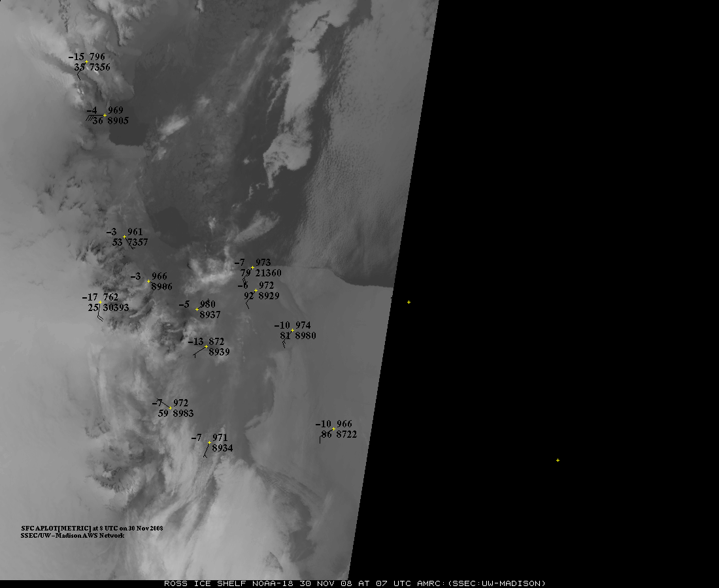Select the station 8934 marker near 971
Screen dimensions: 719x588
pyautogui.click(x=210, y=443)
